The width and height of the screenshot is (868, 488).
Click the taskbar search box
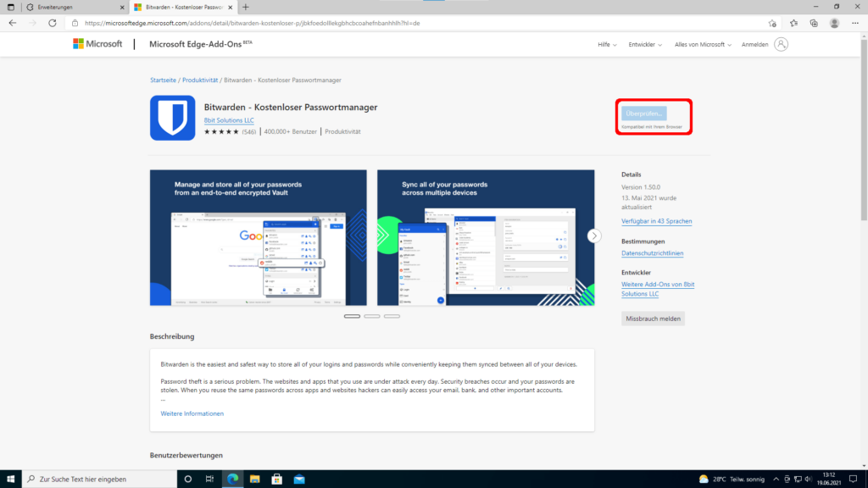point(100,480)
